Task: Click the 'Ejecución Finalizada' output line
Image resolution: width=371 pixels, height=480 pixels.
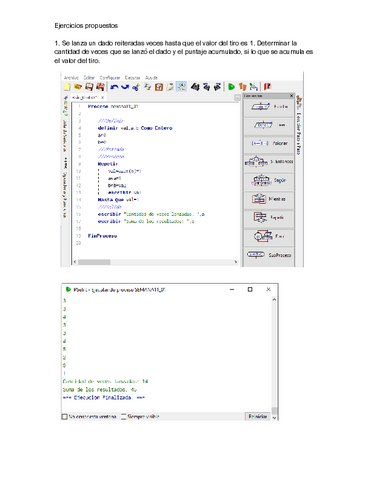Action: (104, 398)
